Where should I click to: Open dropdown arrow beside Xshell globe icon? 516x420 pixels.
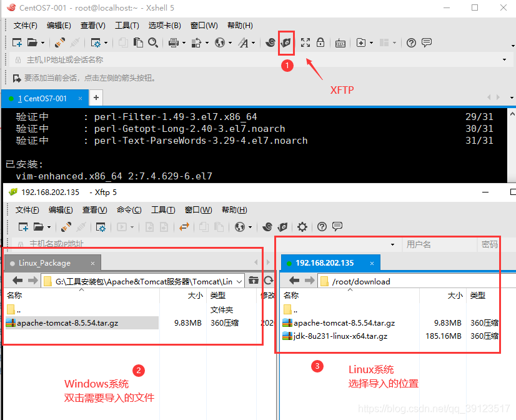click(x=230, y=42)
